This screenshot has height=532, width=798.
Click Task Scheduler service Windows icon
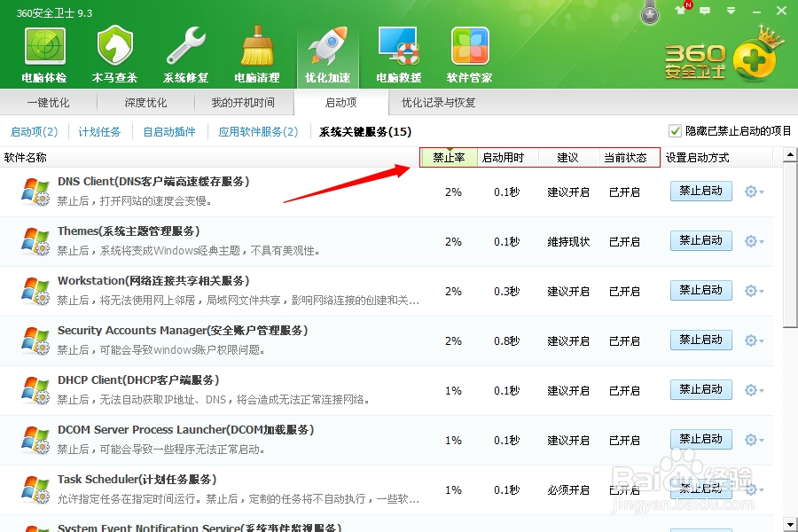coord(35,489)
